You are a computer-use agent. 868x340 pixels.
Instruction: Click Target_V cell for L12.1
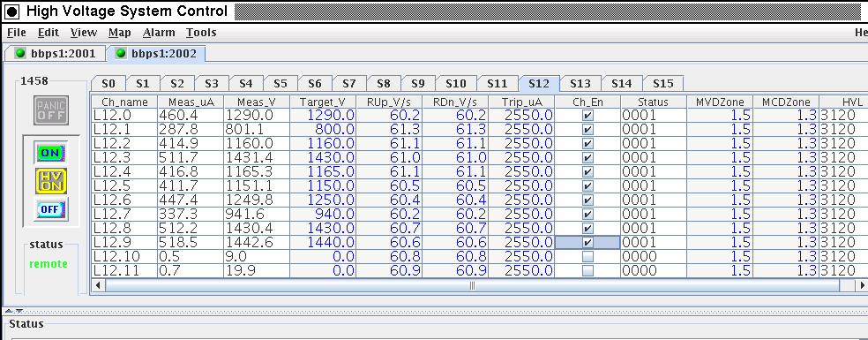pos(323,130)
